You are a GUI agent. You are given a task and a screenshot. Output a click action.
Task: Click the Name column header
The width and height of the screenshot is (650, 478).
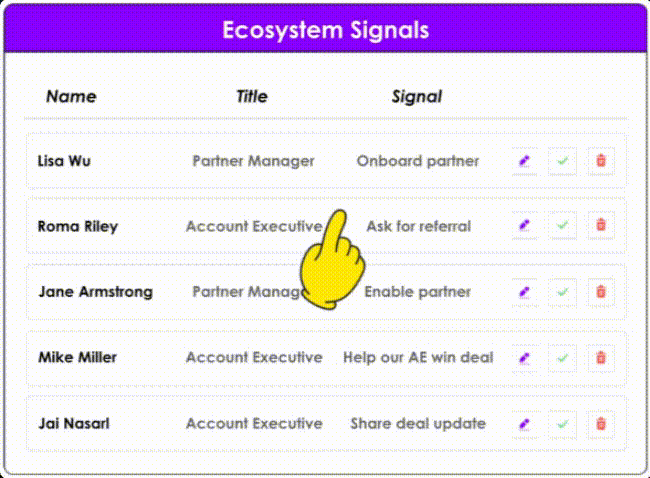[x=71, y=97]
